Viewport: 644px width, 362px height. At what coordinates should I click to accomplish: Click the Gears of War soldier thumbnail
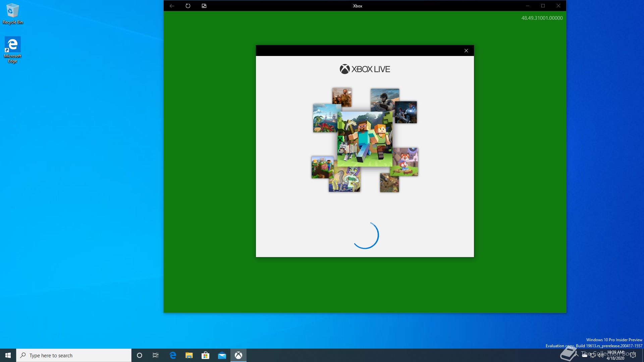point(406,112)
